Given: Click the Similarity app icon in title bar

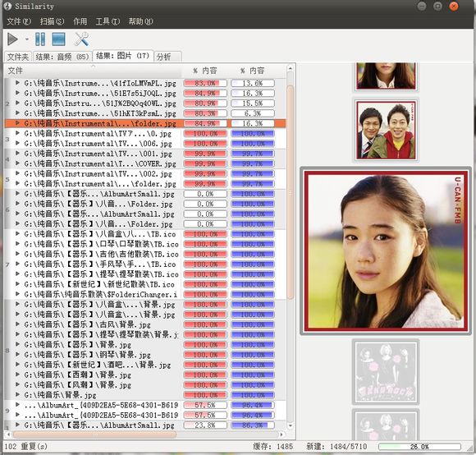Looking at the screenshot, I should (x=7, y=6).
